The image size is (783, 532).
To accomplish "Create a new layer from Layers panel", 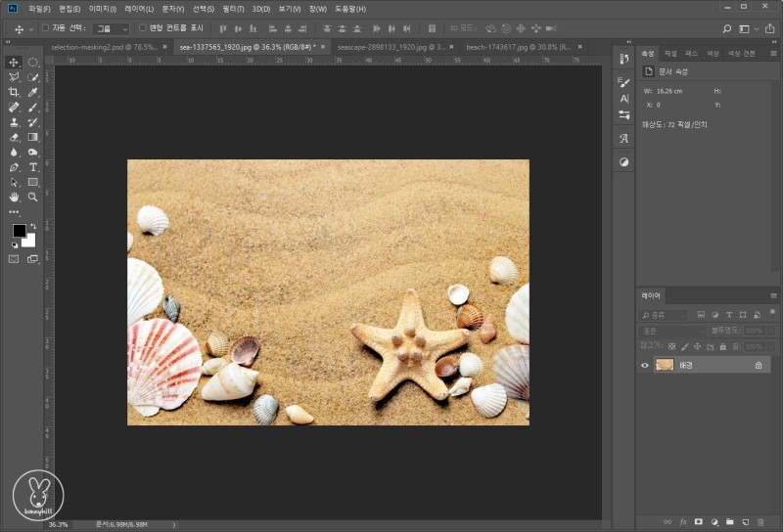I will [745, 522].
